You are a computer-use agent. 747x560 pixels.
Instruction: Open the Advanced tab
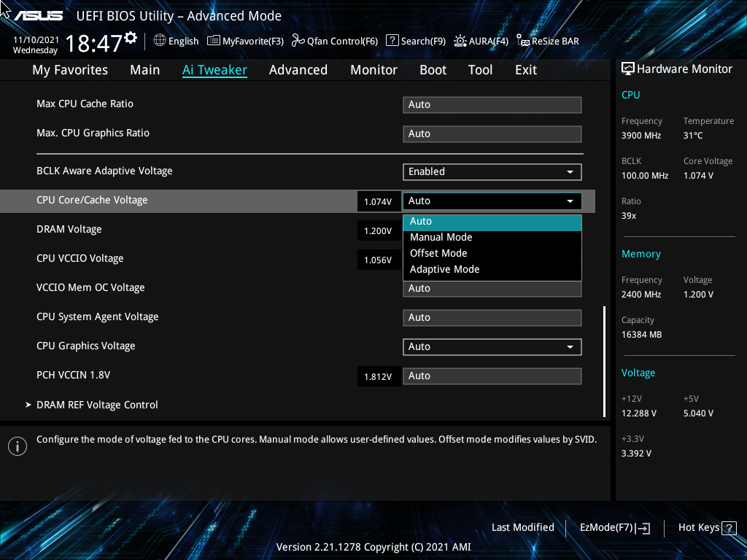[x=298, y=70]
